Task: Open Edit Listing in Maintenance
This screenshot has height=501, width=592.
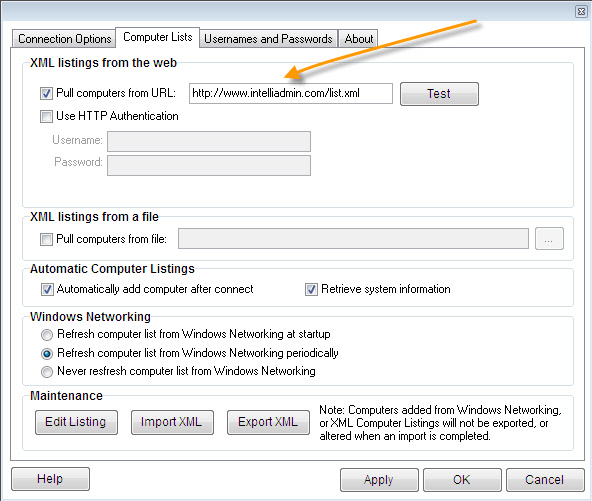Action: pos(76,422)
